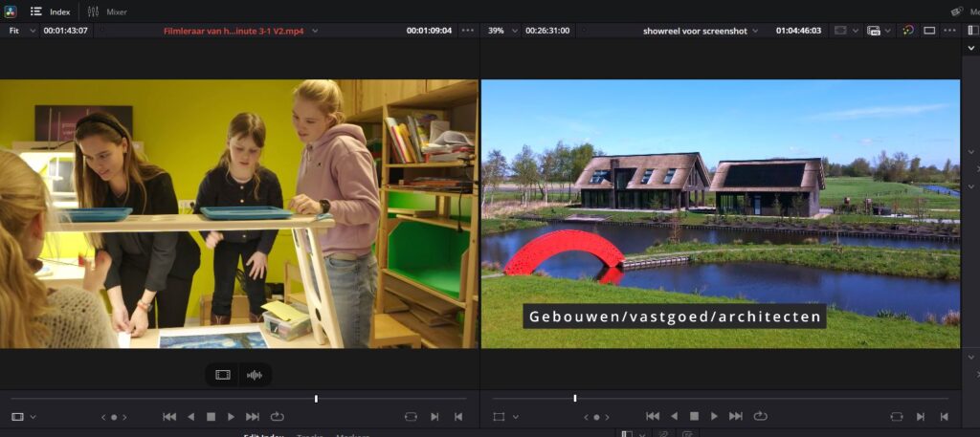Expand the Transform tool options chevron
This screenshot has width=980, height=437.
(515, 416)
